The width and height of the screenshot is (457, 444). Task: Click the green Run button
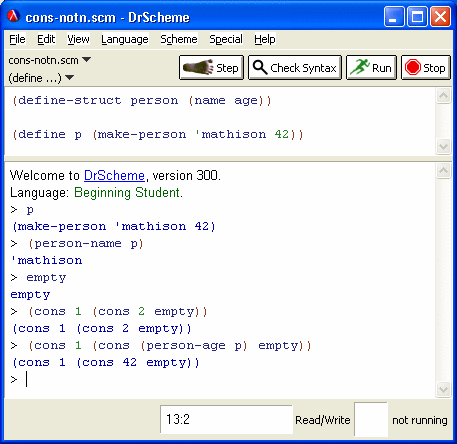(x=371, y=68)
